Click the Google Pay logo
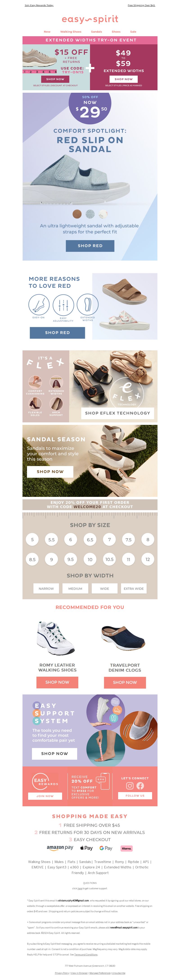180x980 pixels. 106,848
